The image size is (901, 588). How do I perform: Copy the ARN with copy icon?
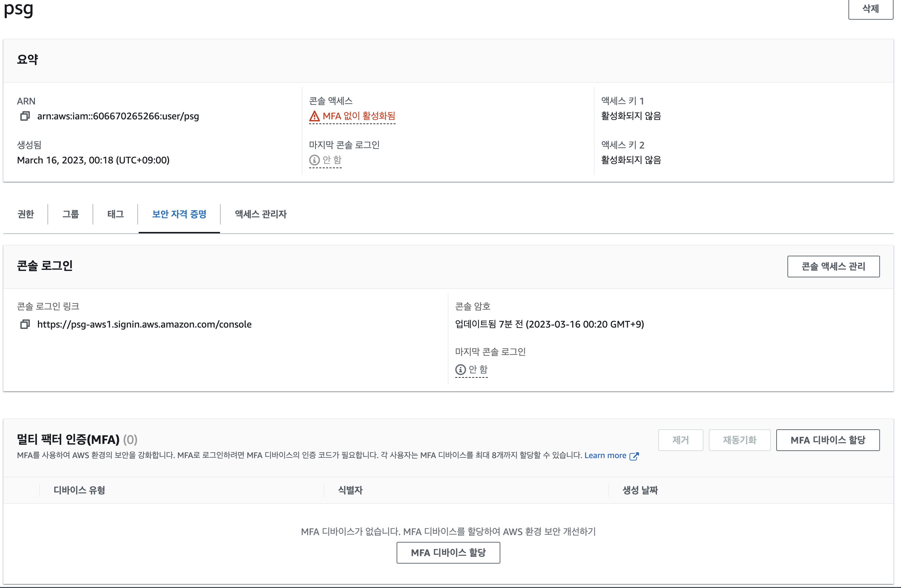coord(25,116)
